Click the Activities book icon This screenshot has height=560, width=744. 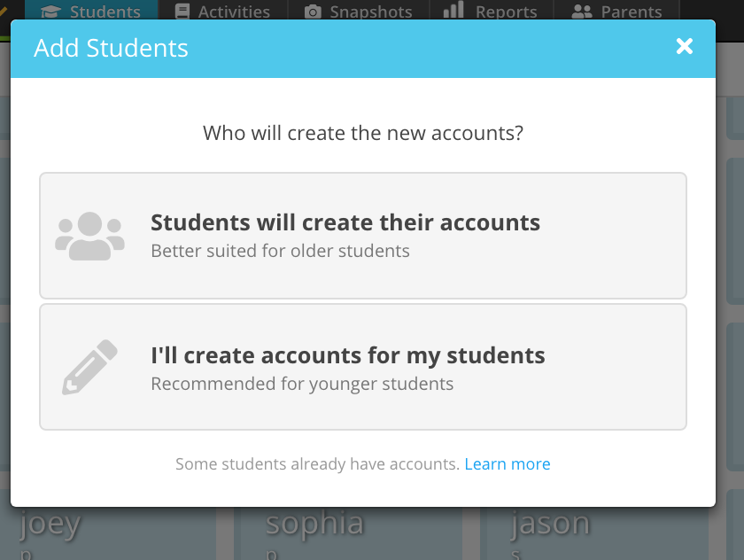click(x=182, y=12)
